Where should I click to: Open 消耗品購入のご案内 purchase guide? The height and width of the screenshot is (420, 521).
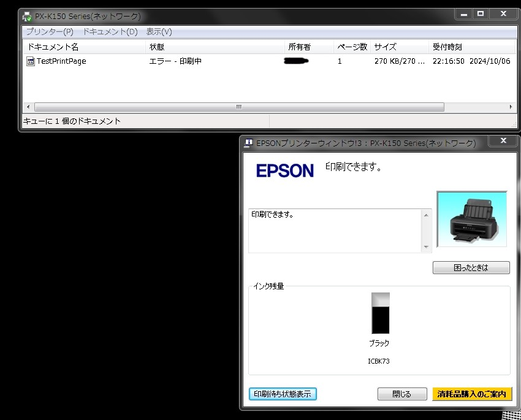[472, 394]
